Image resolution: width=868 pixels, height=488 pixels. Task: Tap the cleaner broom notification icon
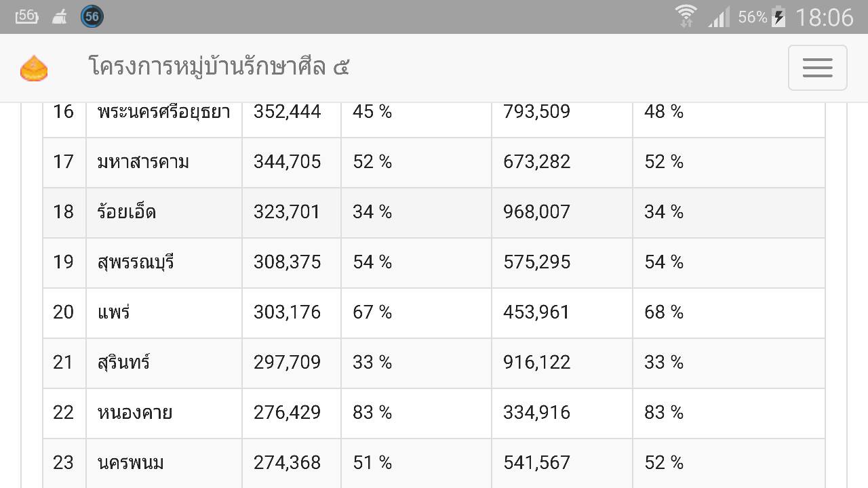pyautogui.click(x=60, y=17)
